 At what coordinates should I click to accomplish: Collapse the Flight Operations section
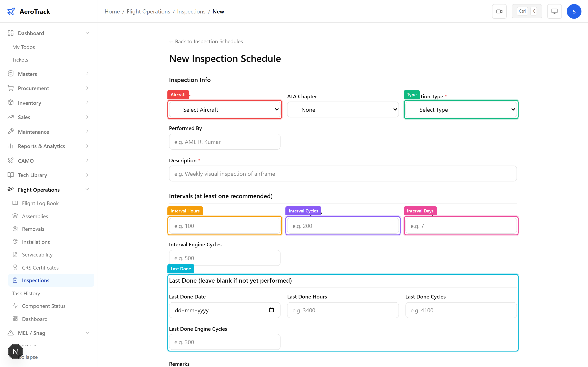(x=87, y=189)
